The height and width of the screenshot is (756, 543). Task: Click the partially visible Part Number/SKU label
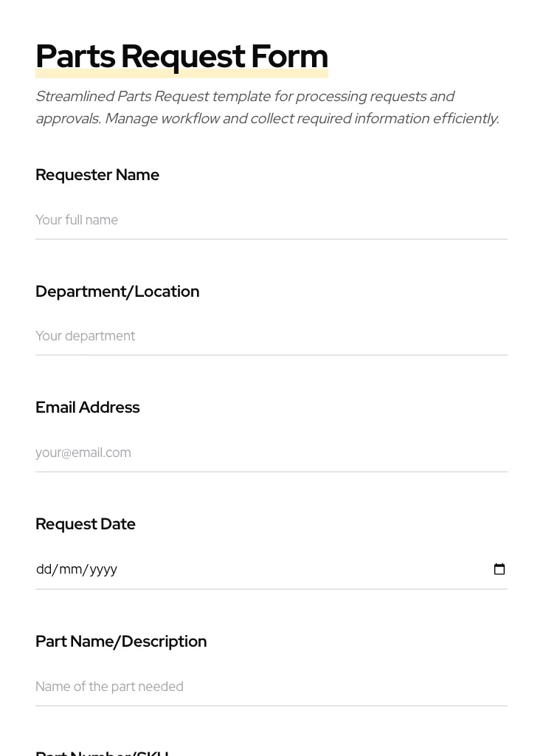coord(102,752)
